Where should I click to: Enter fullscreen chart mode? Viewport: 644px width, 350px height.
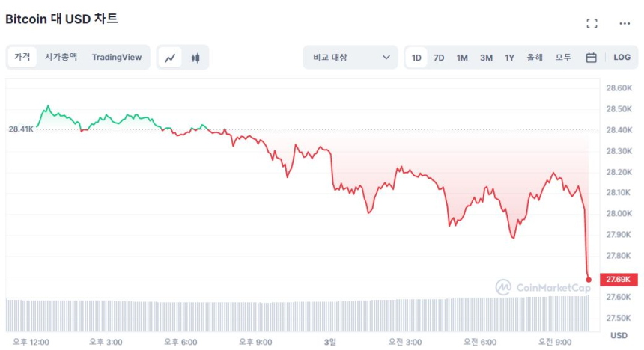point(592,23)
